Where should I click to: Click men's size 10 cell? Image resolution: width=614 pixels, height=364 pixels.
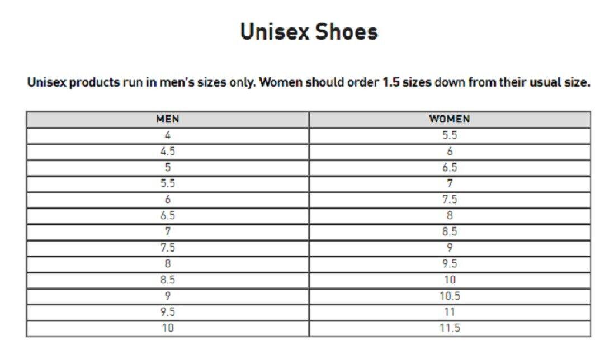tap(168, 328)
